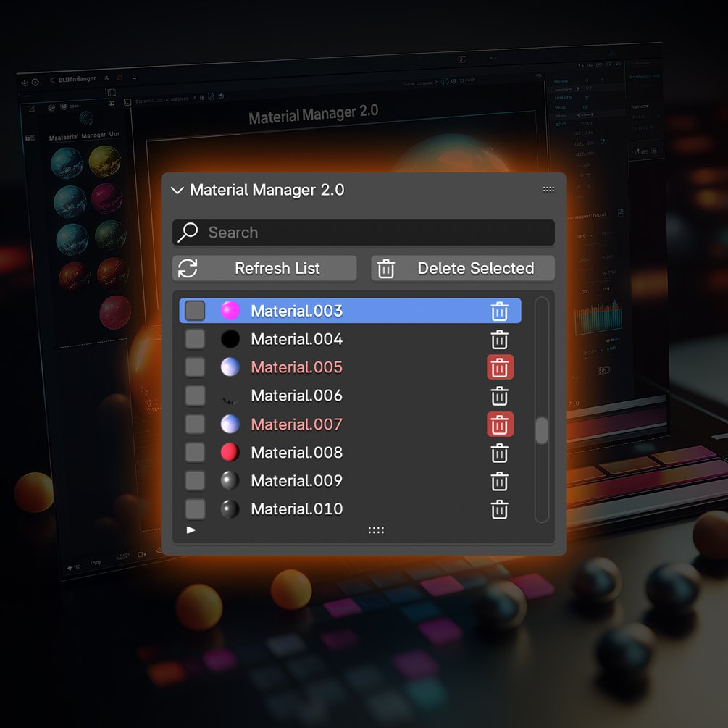Click the red trash icon for Material.007
728x728 pixels.
point(499,424)
